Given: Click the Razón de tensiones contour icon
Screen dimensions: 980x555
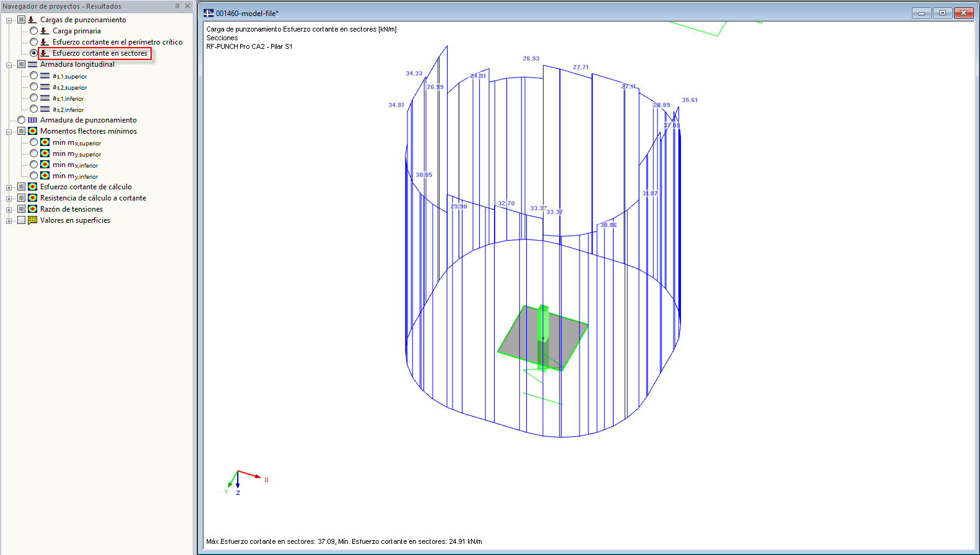Looking at the screenshot, I should coord(32,209).
